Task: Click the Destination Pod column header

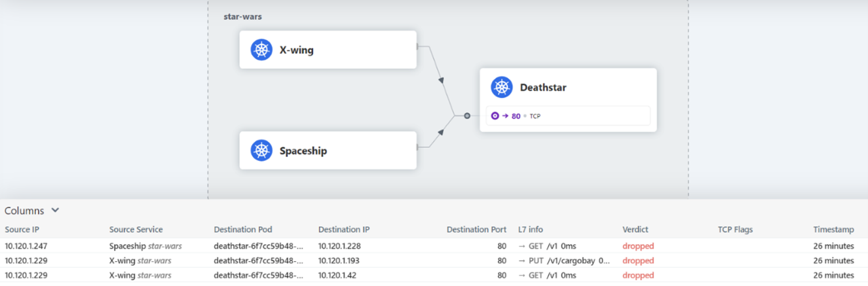Action: 242,230
